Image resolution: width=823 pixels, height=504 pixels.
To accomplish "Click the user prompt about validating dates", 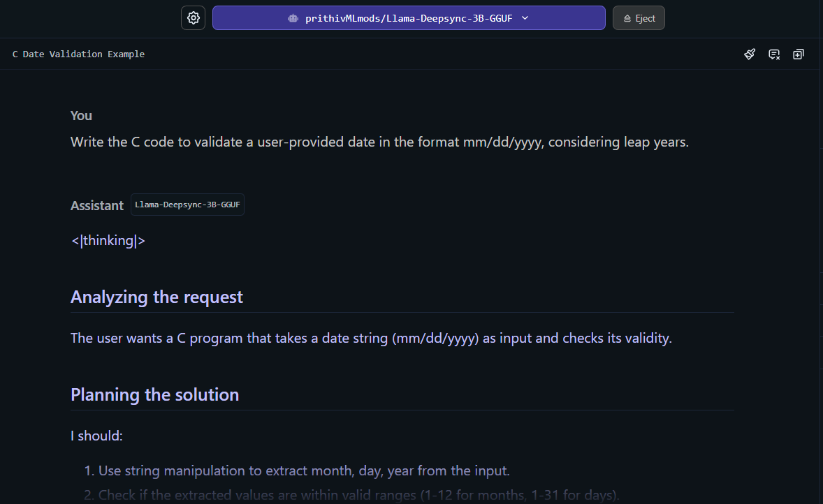I will [379, 142].
